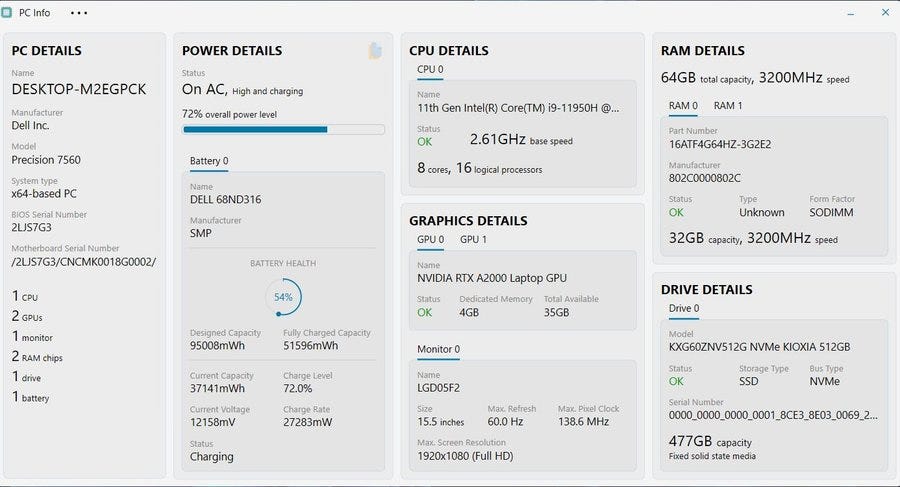Click the RAM part number 16ATF4G64HZ-3G2E2
900x487 pixels.
coord(720,144)
